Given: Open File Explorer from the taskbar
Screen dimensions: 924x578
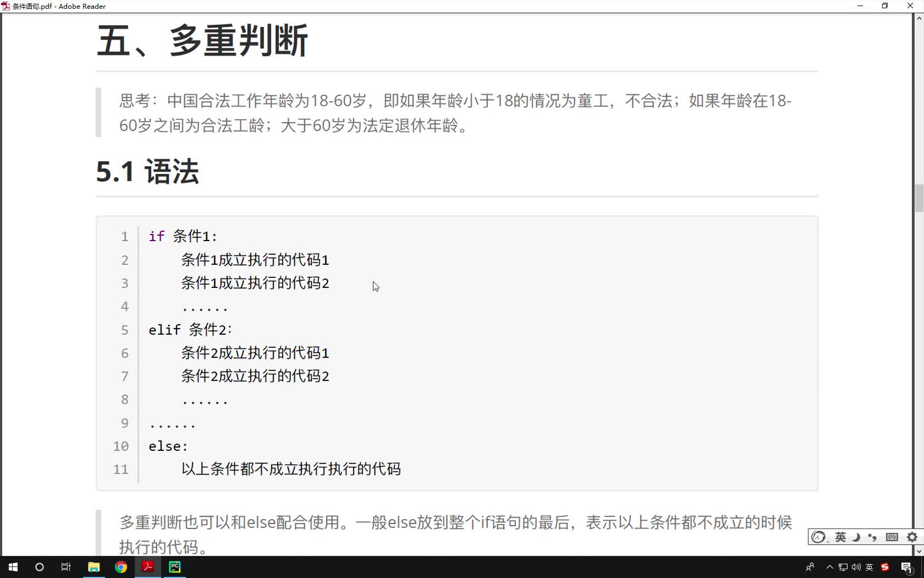Looking at the screenshot, I should 94,567.
